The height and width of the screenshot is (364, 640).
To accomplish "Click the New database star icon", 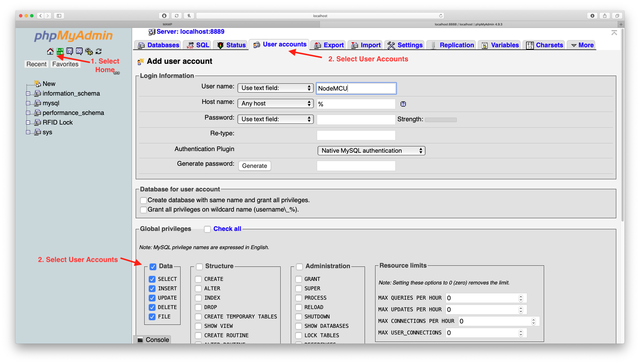I will click(38, 83).
